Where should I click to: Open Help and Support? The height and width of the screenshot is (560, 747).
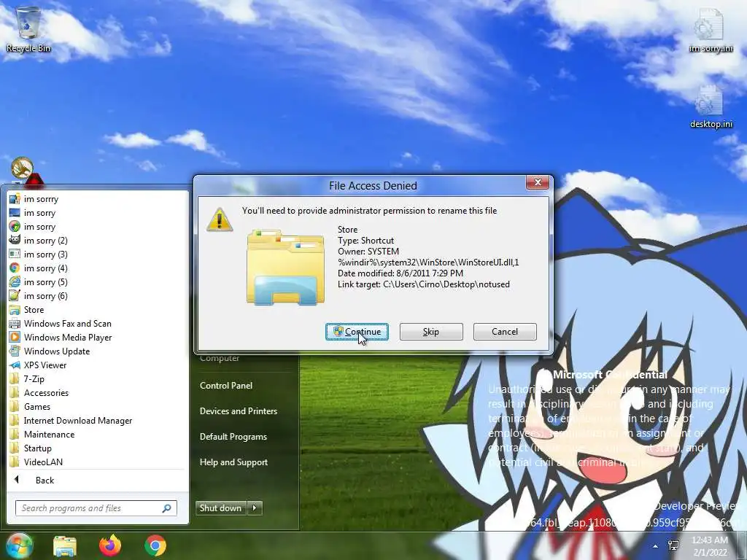pyautogui.click(x=233, y=462)
